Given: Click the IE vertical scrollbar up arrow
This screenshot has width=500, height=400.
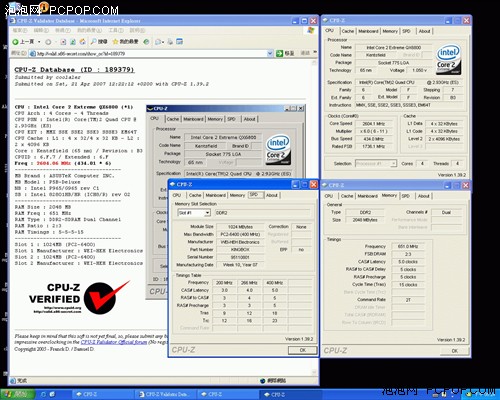Looking at the screenshot, I should tap(314, 63).
